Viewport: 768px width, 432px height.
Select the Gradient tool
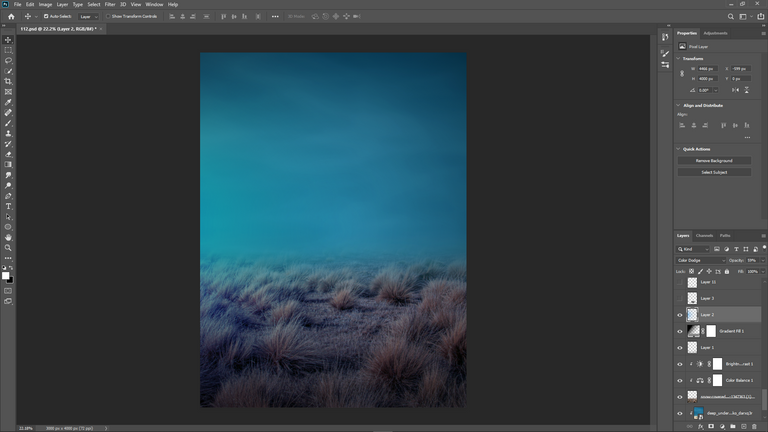[x=8, y=165]
